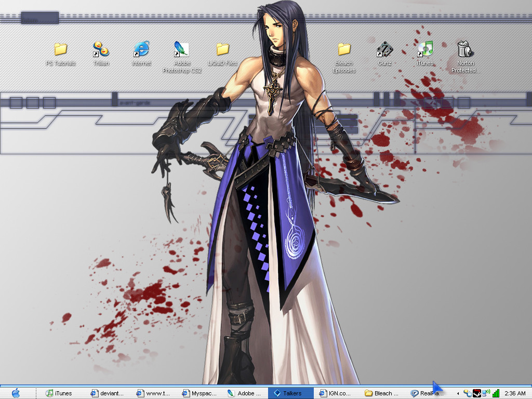Select the active Talkers taskbar button
The height and width of the screenshot is (399, 532).
click(290, 393)
